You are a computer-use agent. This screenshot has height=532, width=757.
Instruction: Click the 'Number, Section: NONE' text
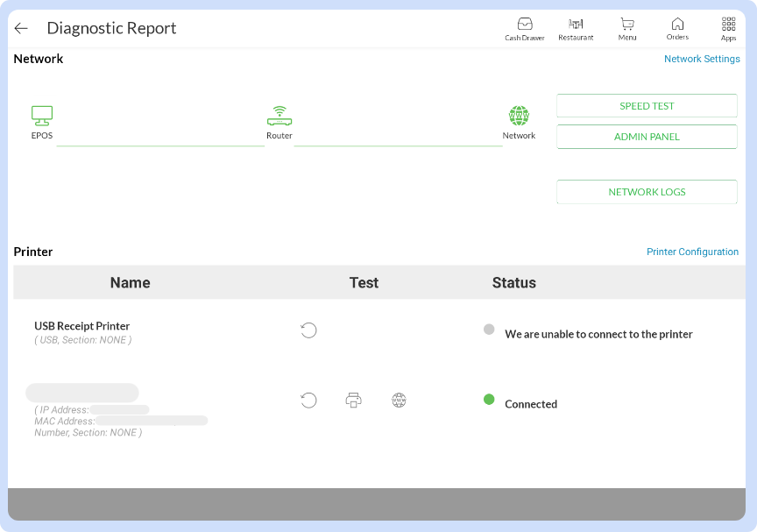point(88,433)
